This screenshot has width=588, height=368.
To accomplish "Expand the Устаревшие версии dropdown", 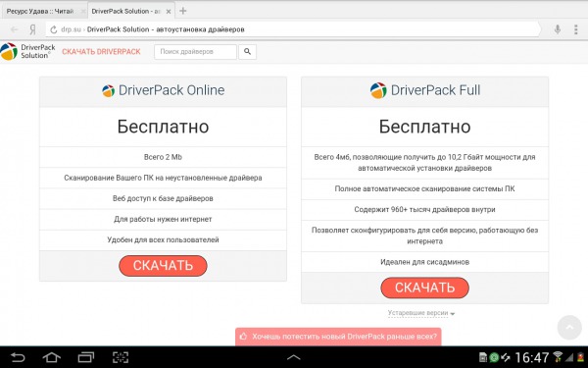I will pos(421,313).
